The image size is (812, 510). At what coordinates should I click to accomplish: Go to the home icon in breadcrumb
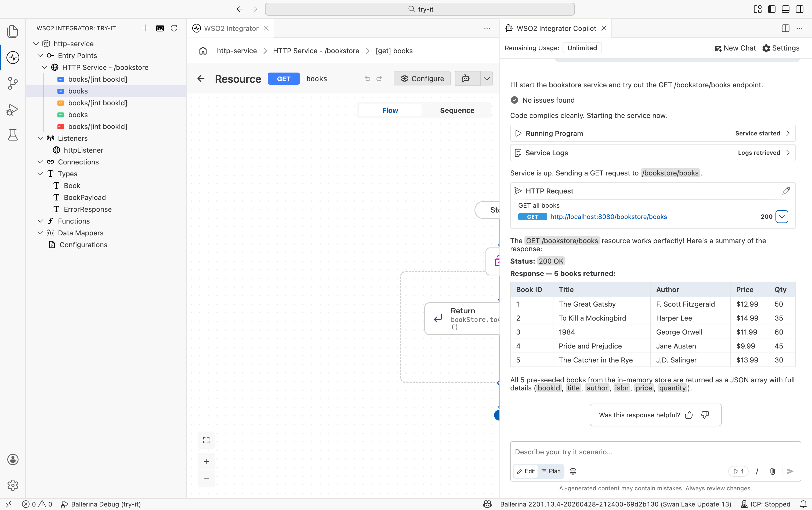[x=203, y=51]
